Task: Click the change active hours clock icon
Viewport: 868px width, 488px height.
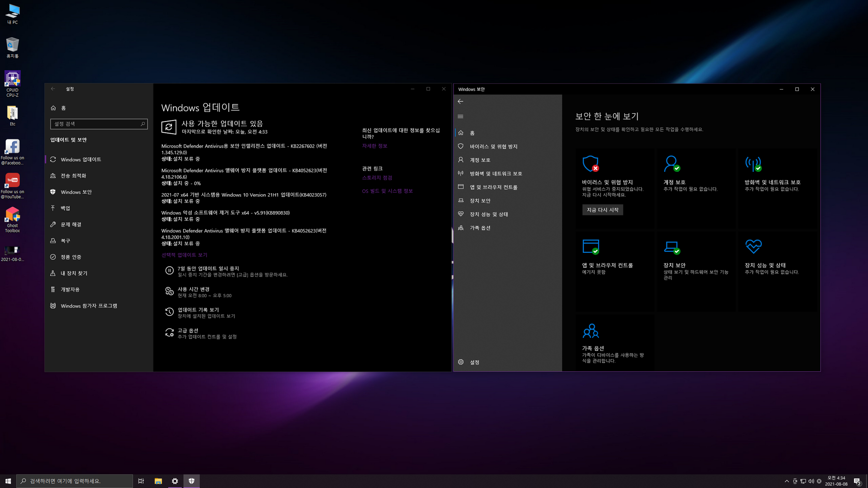Action: pyautogui.click(x=170, y=291)
